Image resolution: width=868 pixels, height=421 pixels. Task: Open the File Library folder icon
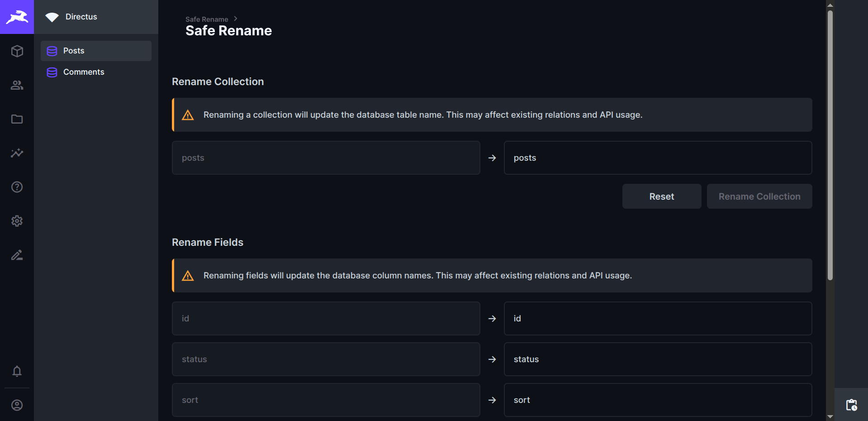coord(17,119)
